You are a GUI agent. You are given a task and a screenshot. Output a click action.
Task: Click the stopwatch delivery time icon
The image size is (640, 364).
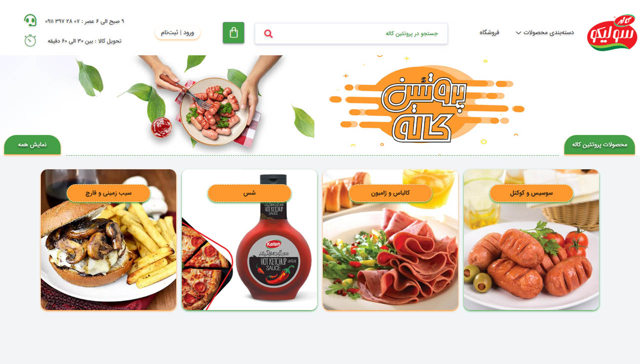click(30, 40)
